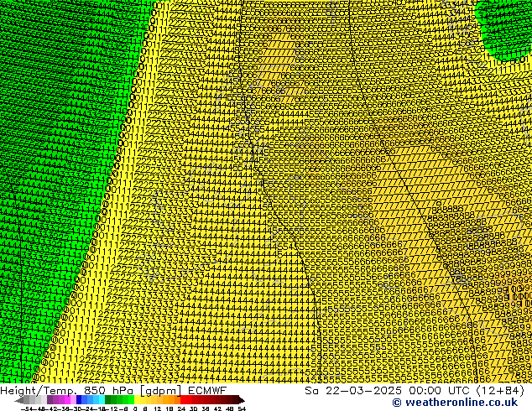Screen dimensions: 532x411
Task: Pick the bright magenta legend swatch
Action: pos(67,400)
